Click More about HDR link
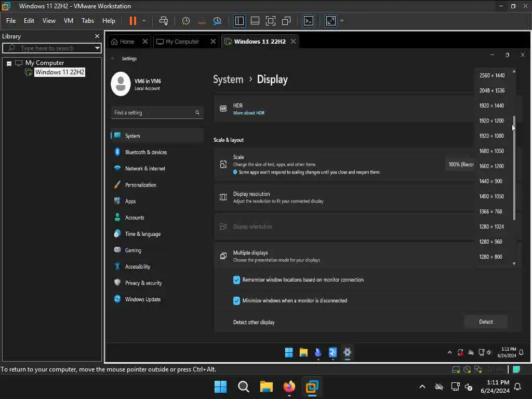The height and width of the screenshot is (399, 532). pyautogui.click(x=249, y=113)
